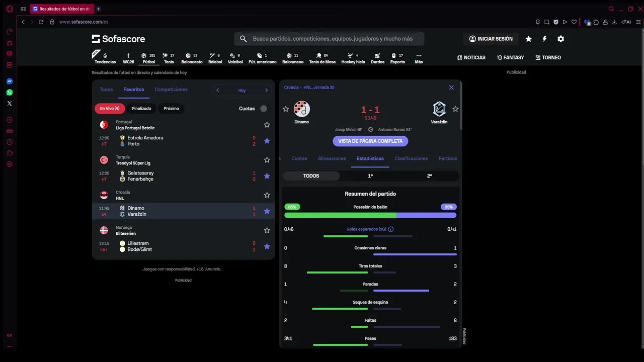Select the Fút. americano sport icon
The height and width of the screenshot is (362, 644).
pos(262,59)
